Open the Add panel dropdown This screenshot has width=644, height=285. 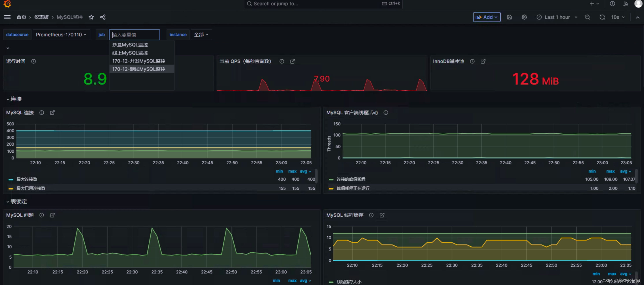pyautogui.click(x=487, y=17)
